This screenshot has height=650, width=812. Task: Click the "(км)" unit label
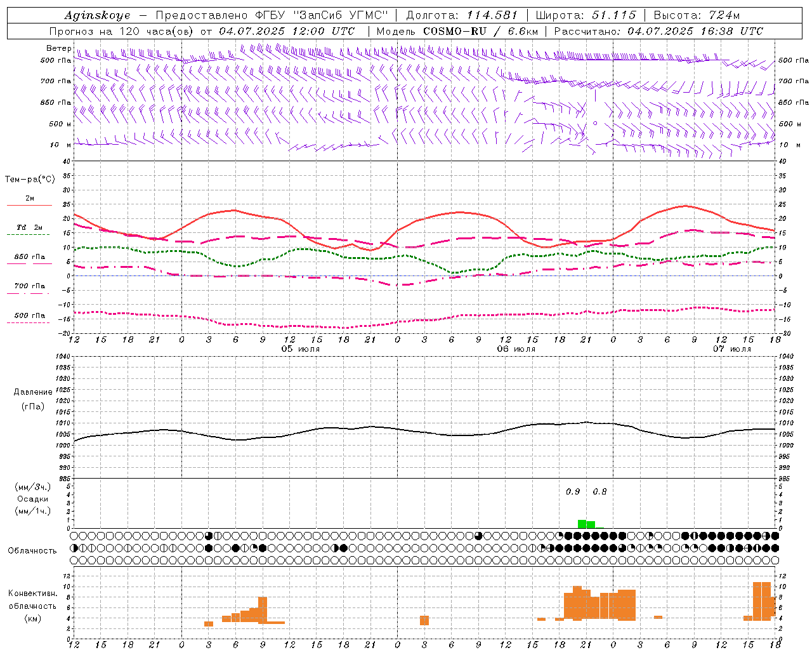pos(32,618)
